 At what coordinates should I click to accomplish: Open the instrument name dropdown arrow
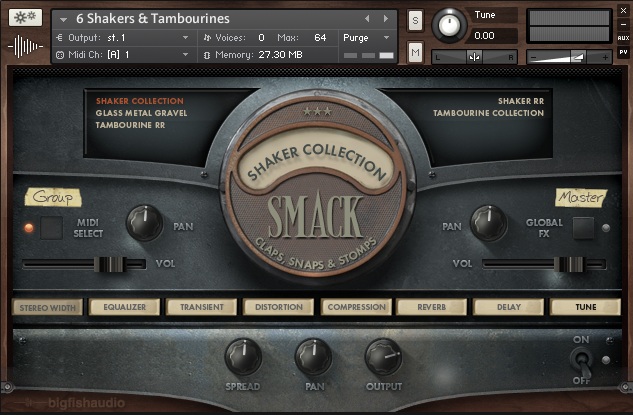63,19
